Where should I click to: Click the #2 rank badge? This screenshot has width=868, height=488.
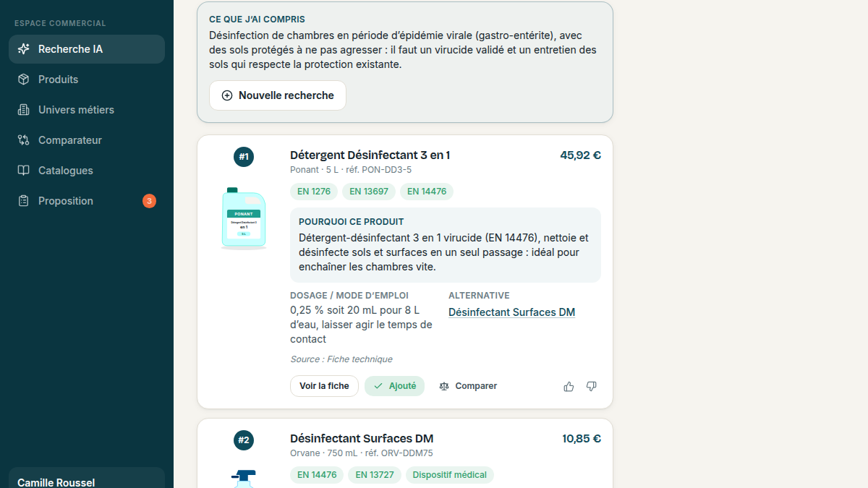(244, 440)
